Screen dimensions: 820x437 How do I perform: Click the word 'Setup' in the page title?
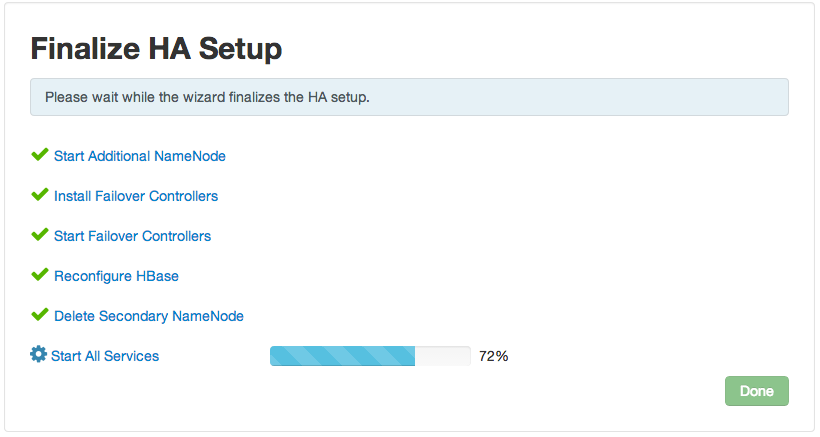240,49
